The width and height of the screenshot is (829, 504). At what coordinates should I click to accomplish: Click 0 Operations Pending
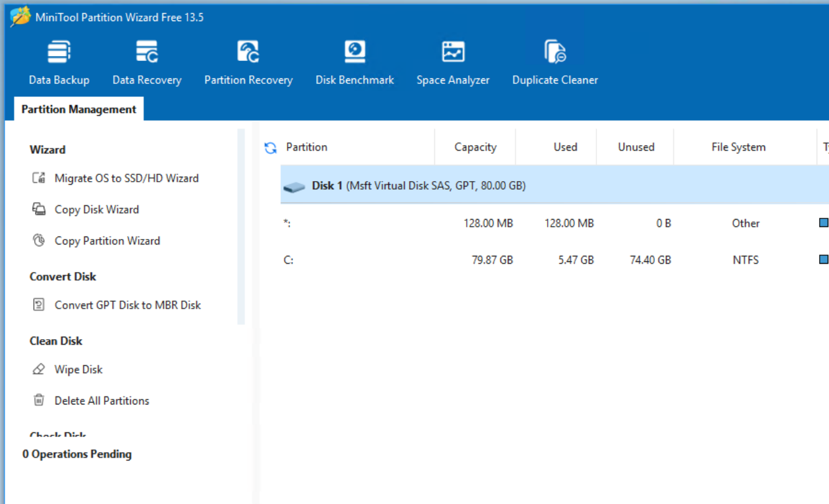tap(77, 454)
